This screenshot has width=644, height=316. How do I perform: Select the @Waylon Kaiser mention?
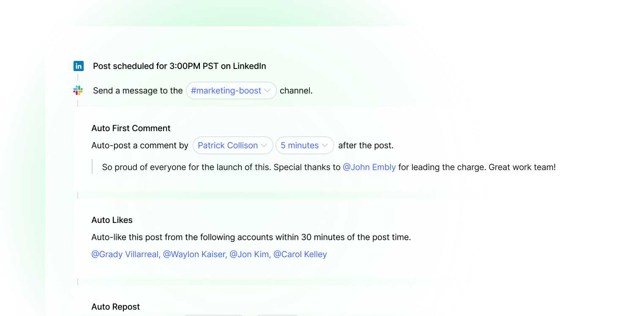(195, 254)
